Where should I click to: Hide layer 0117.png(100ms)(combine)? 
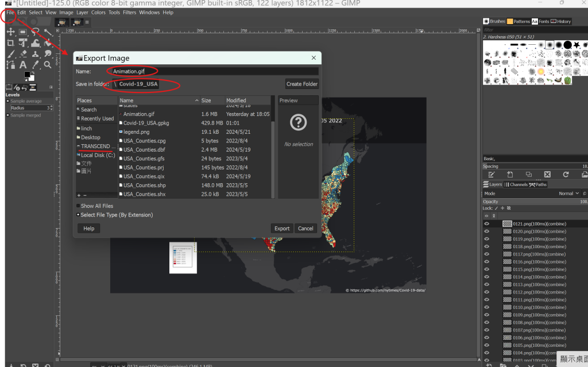click(487, 254)
